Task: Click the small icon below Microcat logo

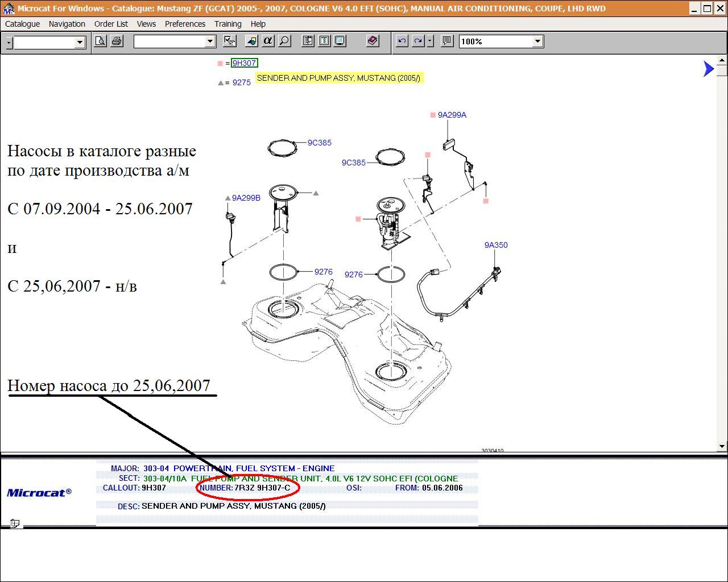Action: [15, 523]
